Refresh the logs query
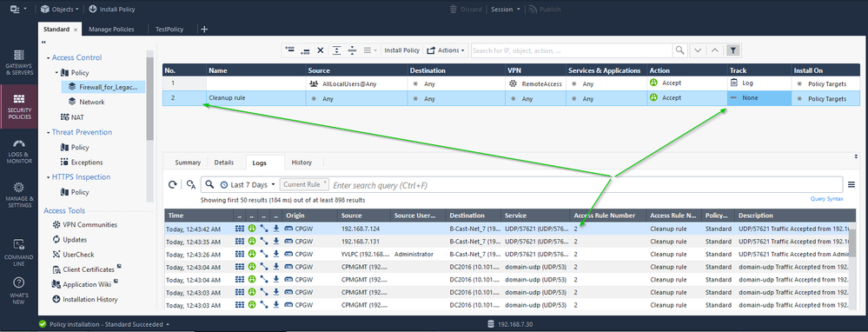This screenshot has height=332, width=868. coord(173,185)
